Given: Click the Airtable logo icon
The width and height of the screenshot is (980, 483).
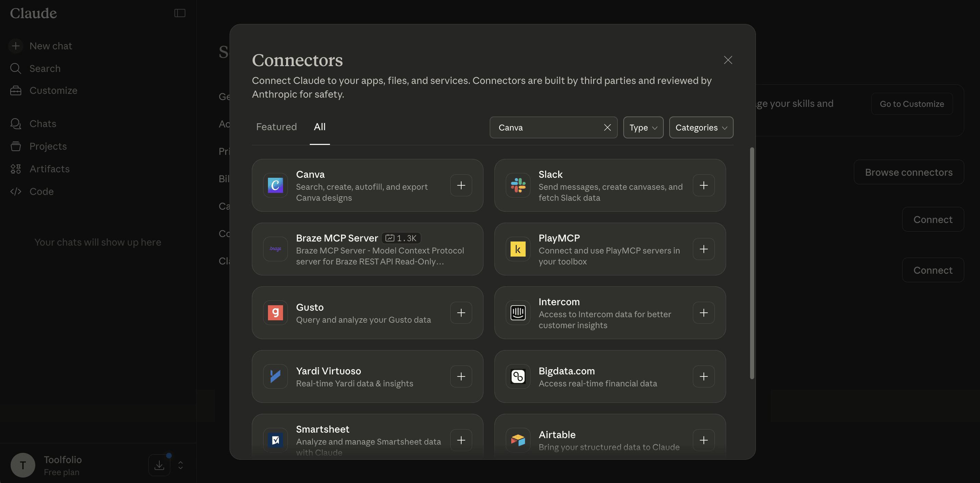Looking at the screenshot, I should (517, 440).
